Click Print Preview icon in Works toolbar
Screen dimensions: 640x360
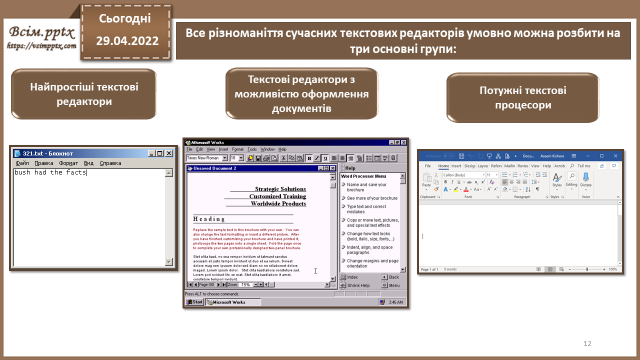274,158
